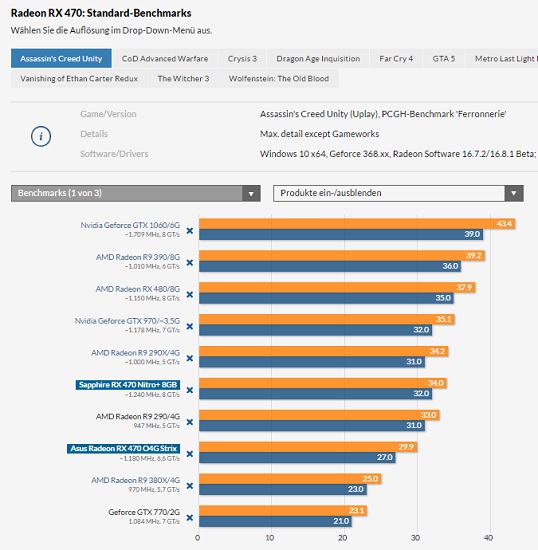Click the blue 27.0 bar for Asus RX 470

[x=297, y=457]
